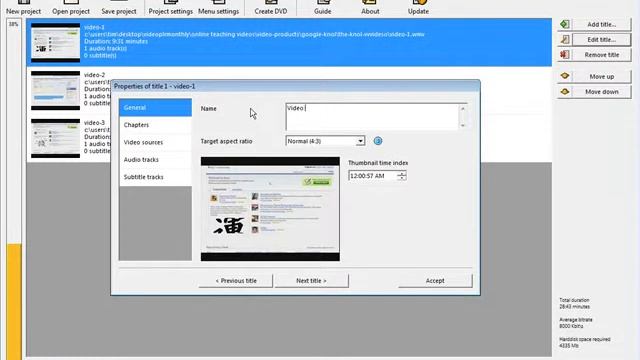Click the green Add title icon
The image size is (640, 360).
coord(565,24)
